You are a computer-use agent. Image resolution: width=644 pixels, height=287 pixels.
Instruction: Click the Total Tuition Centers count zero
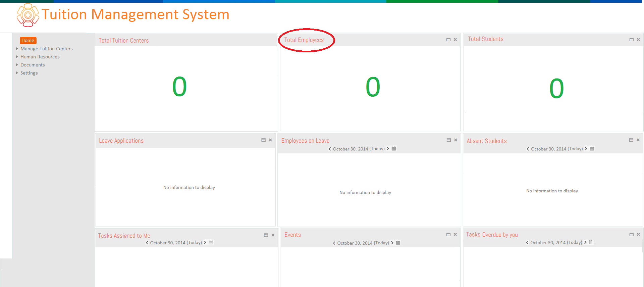coord(179,87)
